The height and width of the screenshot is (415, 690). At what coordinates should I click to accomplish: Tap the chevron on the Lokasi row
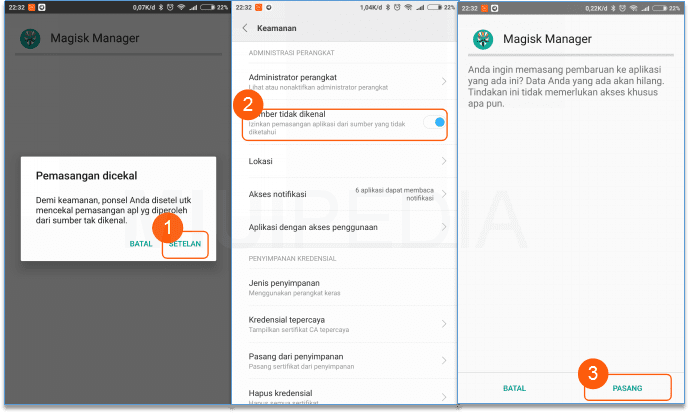(x=444, y=161)
